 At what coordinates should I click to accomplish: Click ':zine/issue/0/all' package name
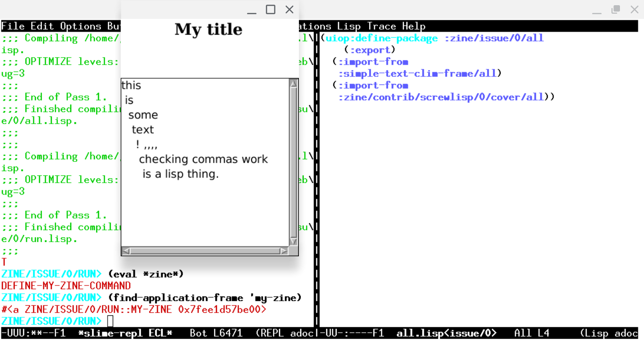494,38
